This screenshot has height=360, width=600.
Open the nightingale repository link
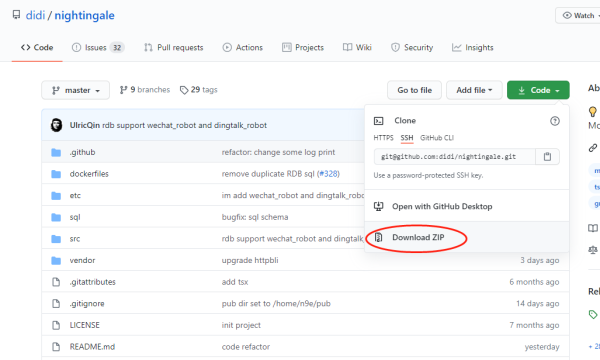point(84,15)
